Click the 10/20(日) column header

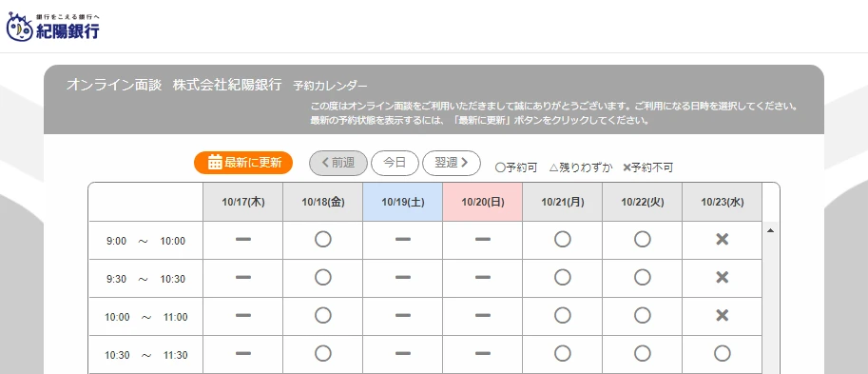[x=483, y=203]
